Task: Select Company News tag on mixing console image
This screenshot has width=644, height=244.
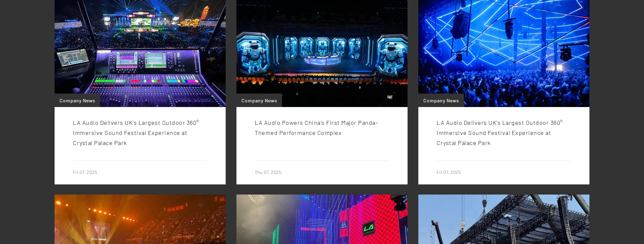Action: click(77, 100)
